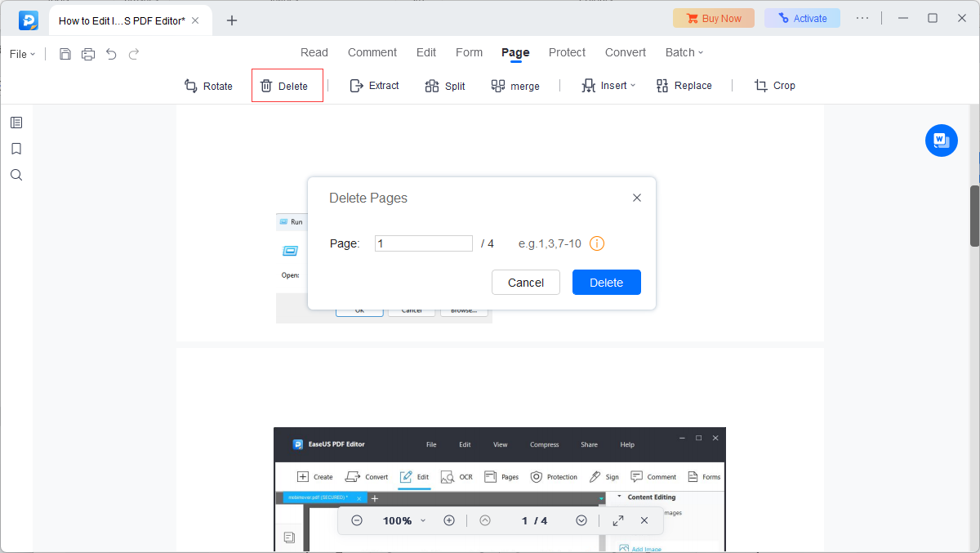Viewport: 980px width, 553px height.
Task: Click the blue convert-to-Word floating icon
Action: 942,140
